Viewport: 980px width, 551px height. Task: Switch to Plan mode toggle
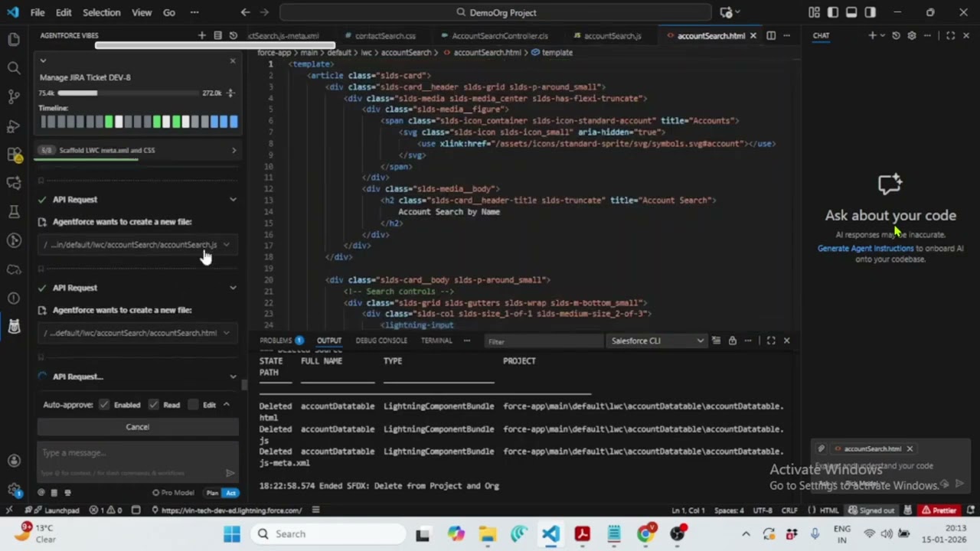(x=212, y=493)
